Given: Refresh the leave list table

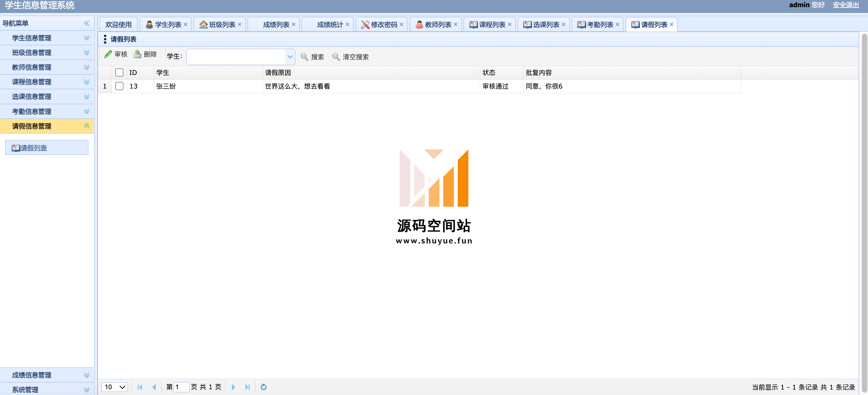Looking at the screenshot, I should pyautogui.click(x=264, y=387).
